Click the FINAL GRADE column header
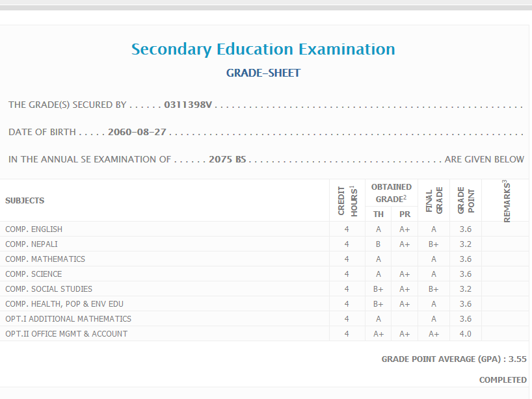 click(434, 201)
